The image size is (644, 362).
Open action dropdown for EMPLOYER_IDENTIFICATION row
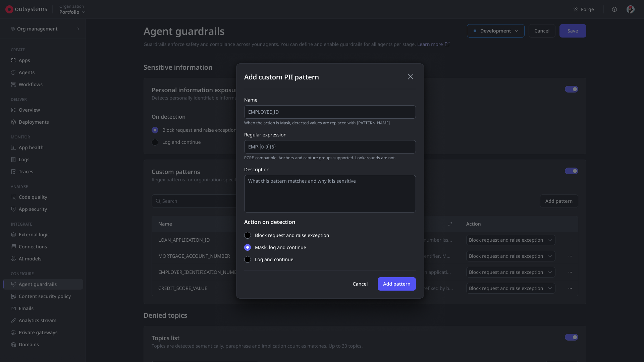tap(511, 272)
